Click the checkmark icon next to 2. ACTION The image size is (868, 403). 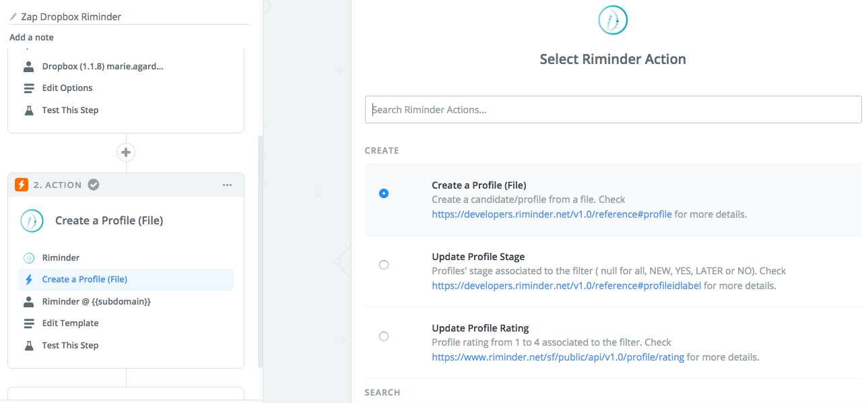(x=94, y=185)
